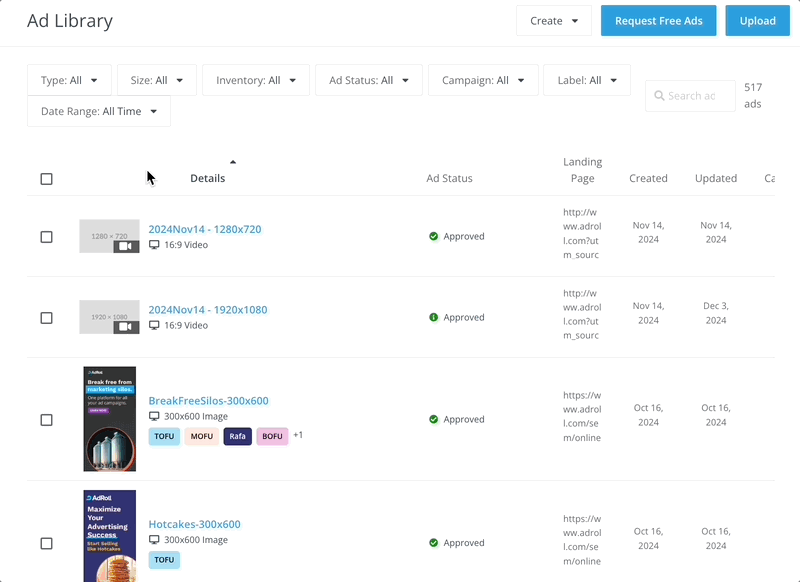
Task: Toggle the select-all checkbox in table header
Action: pyautogui.click(x=47, y=179)
